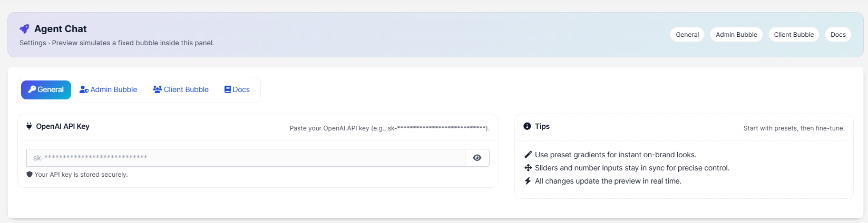The image size is (868, 223).
Task: Click the users group icon on Client Bubble tab
Action: coord(157,89)
